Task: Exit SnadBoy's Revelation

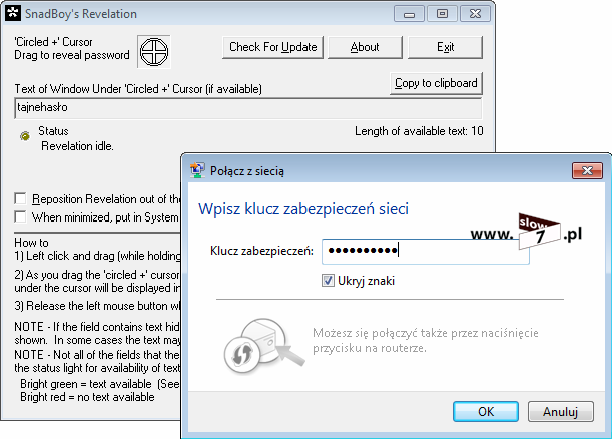Action: 445,47
